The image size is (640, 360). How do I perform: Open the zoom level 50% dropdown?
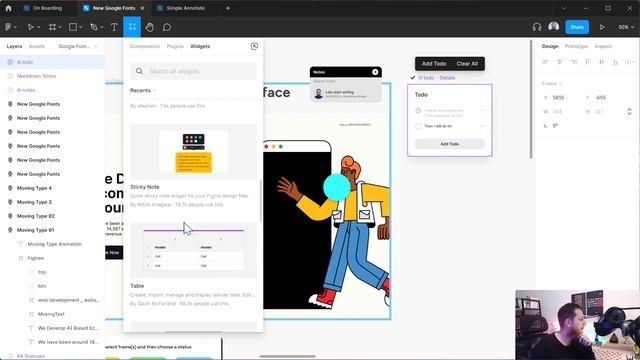pyautogui.click(x=626, y=27)
